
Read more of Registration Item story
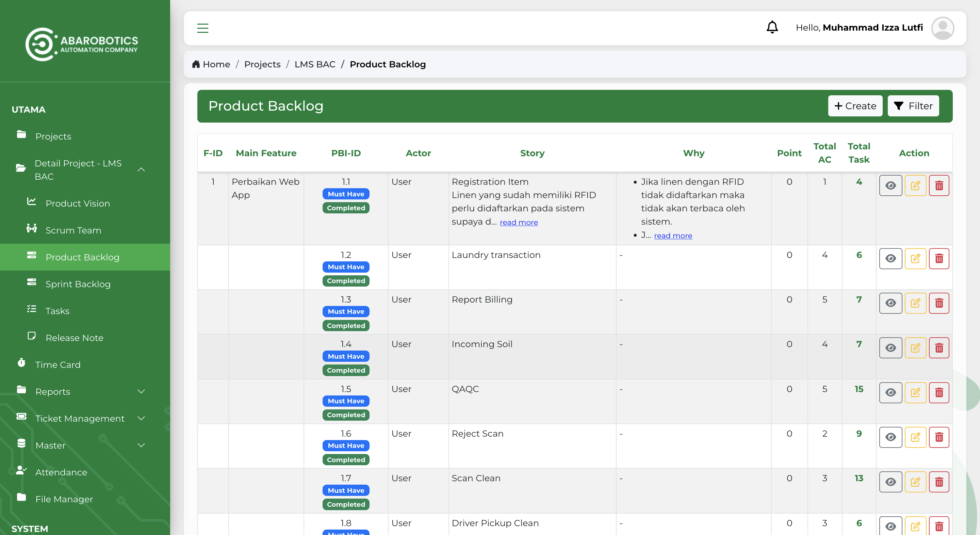point(519,223)
